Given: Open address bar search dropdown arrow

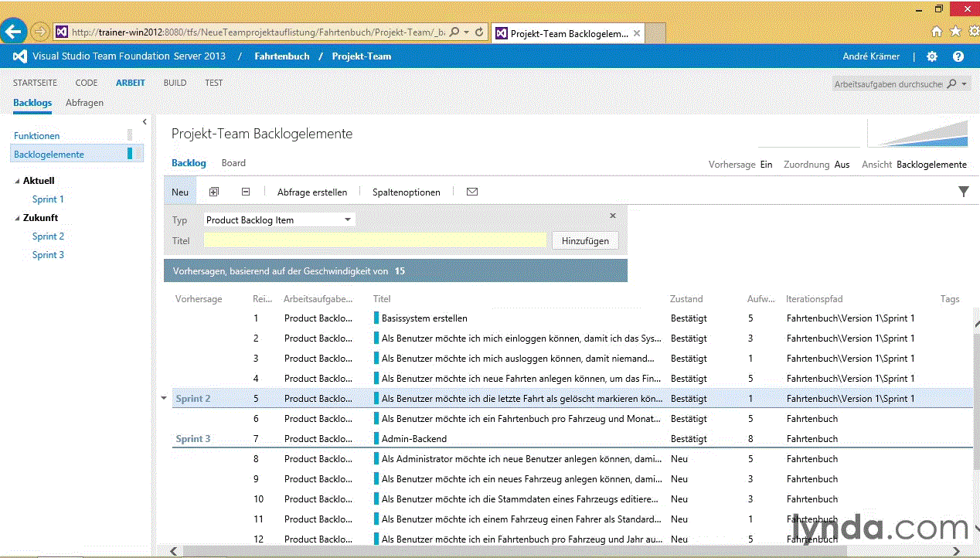Looking at the screenshot, I should [x=466, y=32].
